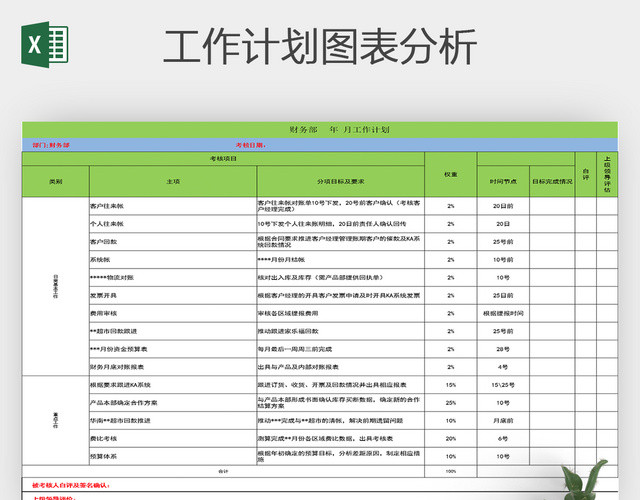
Task: Click the 产品本部确定合作方案 cell
Action: coord(173,402)
